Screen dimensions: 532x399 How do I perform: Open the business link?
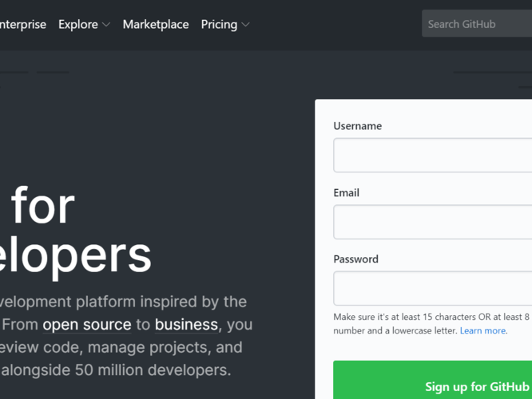coord(186,325)
